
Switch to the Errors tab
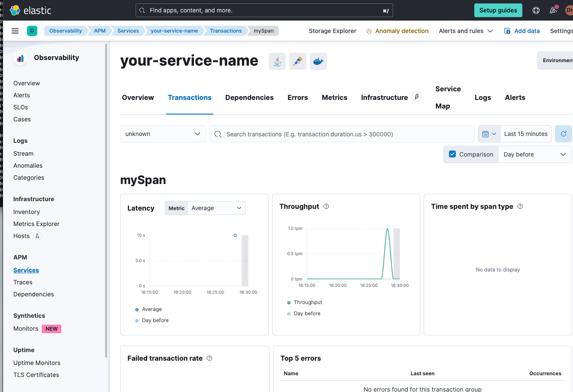point(297,97)
